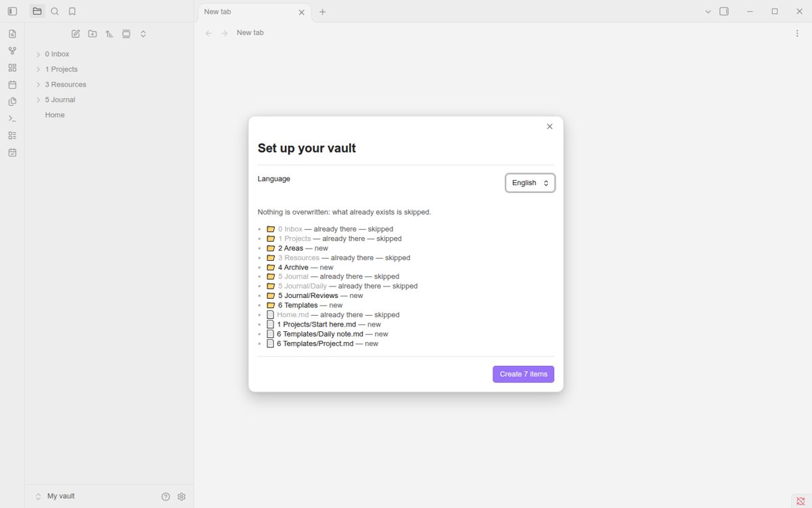Open the bookmarks panel icon
Image resolution: width=812 pixels, height=508 pixels.
coord(72,12)
